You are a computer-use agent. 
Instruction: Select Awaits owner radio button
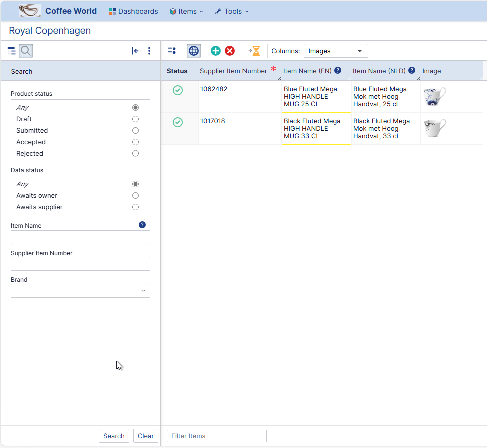[135, 195]
